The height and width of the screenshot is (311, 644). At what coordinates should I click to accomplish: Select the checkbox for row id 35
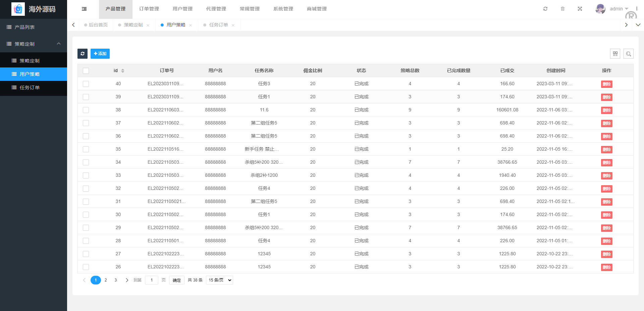86,149
